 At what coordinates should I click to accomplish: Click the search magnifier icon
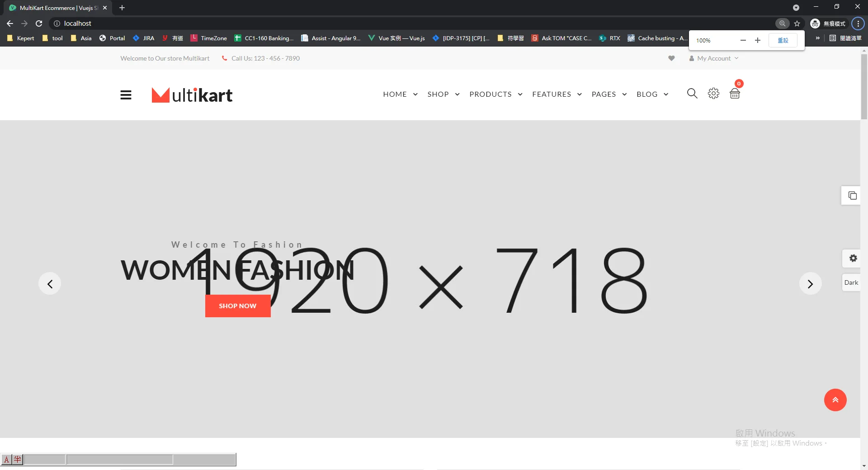692,94
